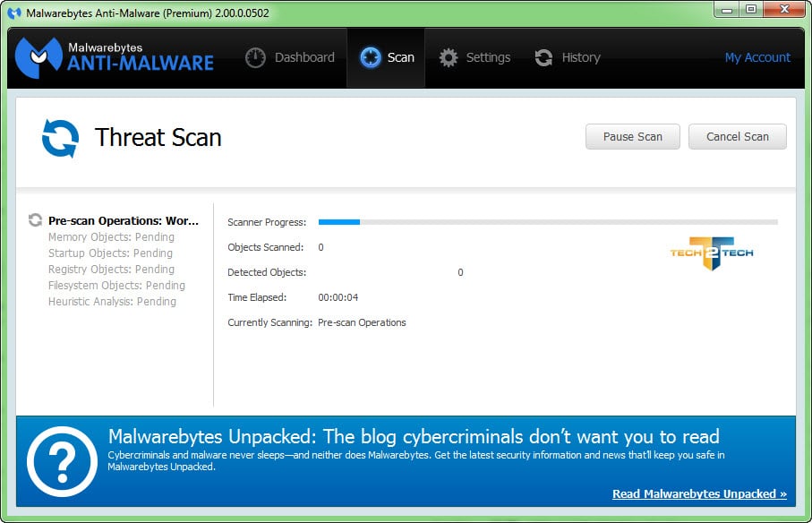The height and width of the screenshot is (523, 812).
Task: Pause the running scan
Action: coord(632,137)
